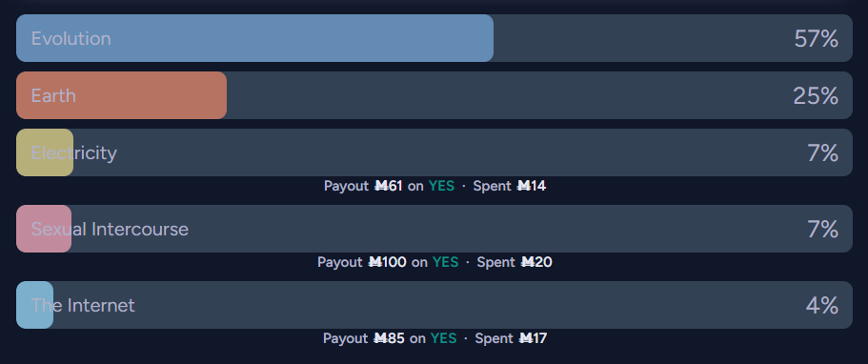Click the pink Sexual Intercourse bar fill
Screen dimensions: 868x364
point(44,229)
